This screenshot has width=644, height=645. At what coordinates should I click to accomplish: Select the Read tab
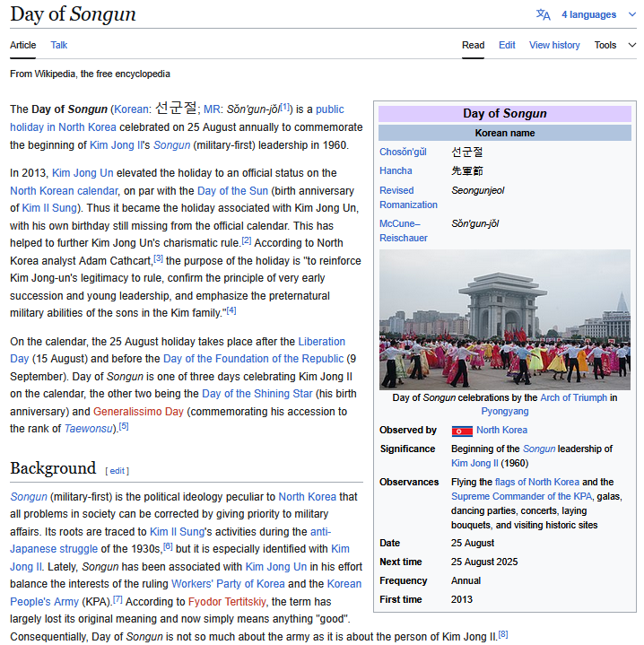tap(473, 45)
